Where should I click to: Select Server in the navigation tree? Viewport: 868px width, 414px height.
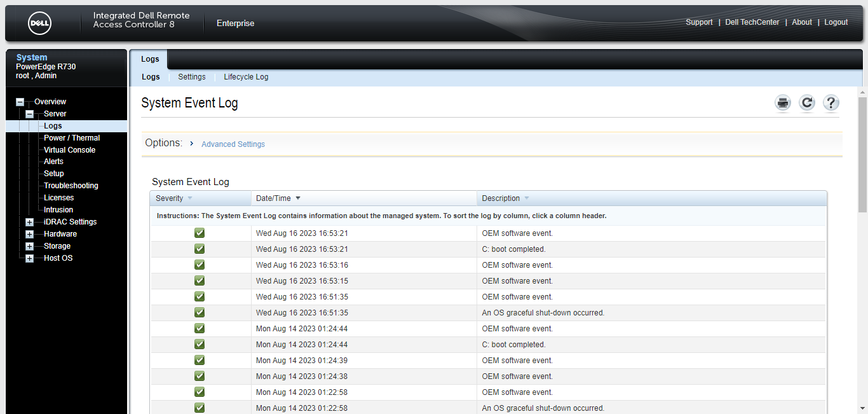[x=55, y=114]
